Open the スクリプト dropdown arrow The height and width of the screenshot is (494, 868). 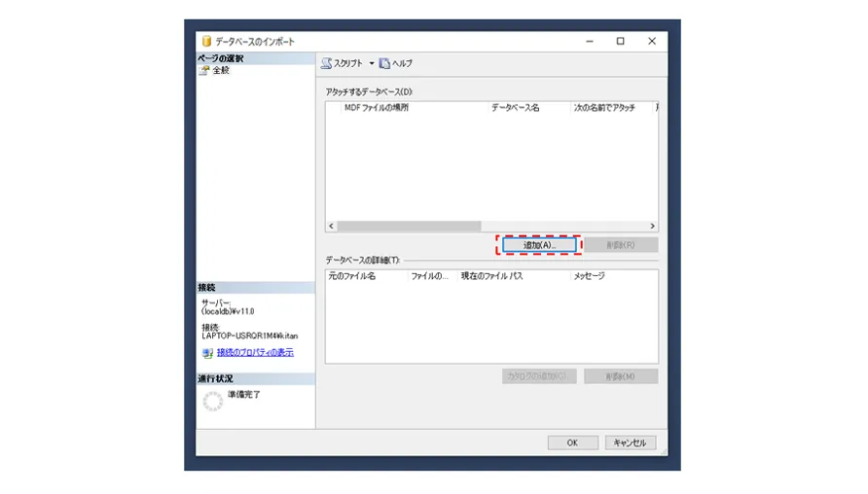(371, 63)
